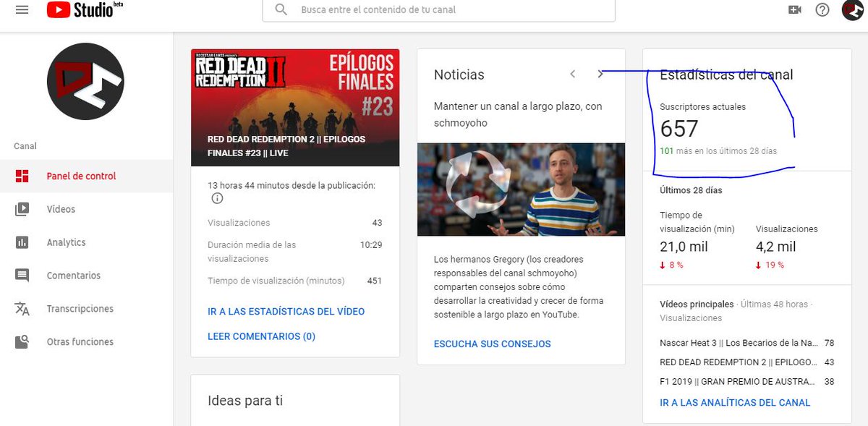Click the Panel de control dashboard icon
The image size is (868, 426).
pyautogui.click(x=22, y=176)
